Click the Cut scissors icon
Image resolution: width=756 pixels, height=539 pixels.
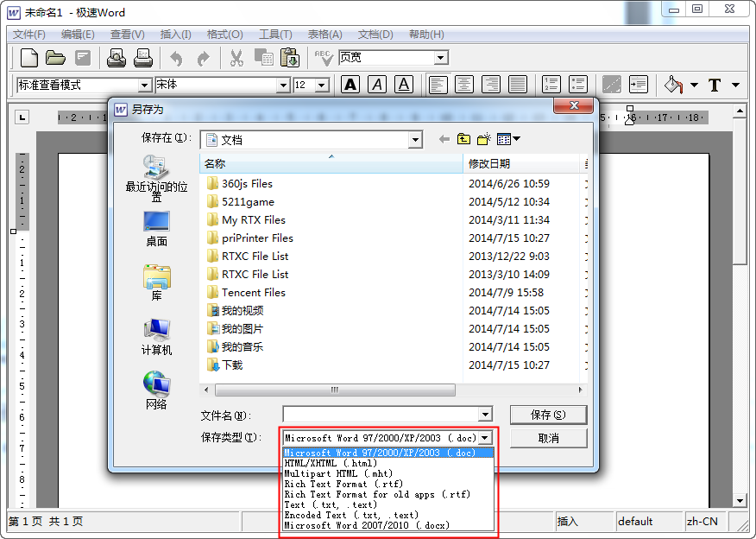(236, 58)
